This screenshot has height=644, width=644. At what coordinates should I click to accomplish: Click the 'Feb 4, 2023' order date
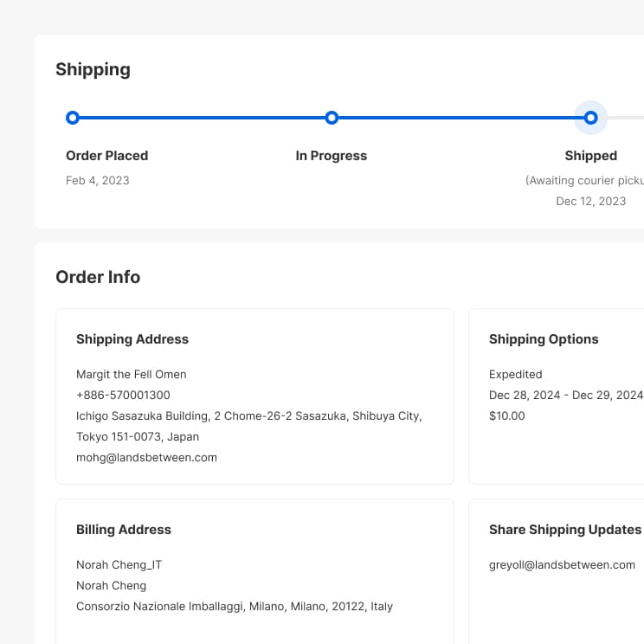pos(97,180)
